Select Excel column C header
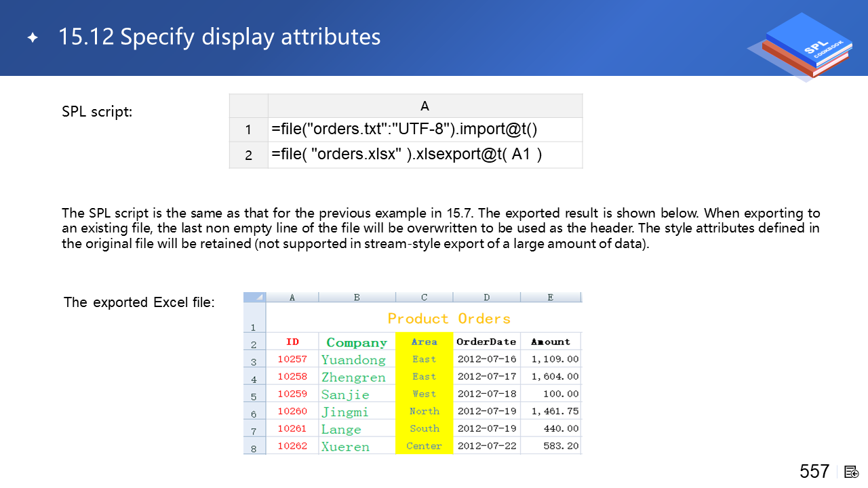The height and width of the screenshot is (488, 868). tap(424, 297)
